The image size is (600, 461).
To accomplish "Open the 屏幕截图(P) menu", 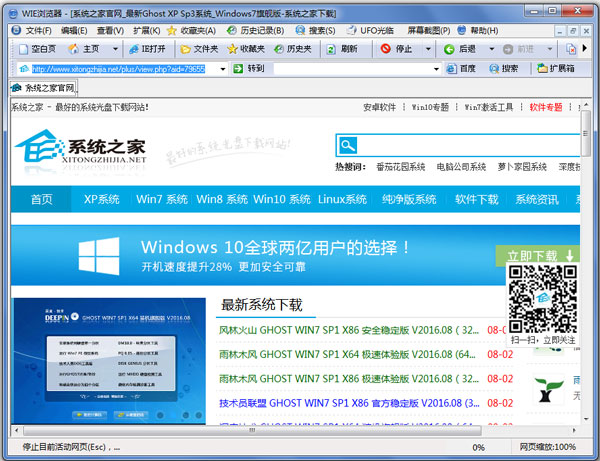I will coord(429,30).
